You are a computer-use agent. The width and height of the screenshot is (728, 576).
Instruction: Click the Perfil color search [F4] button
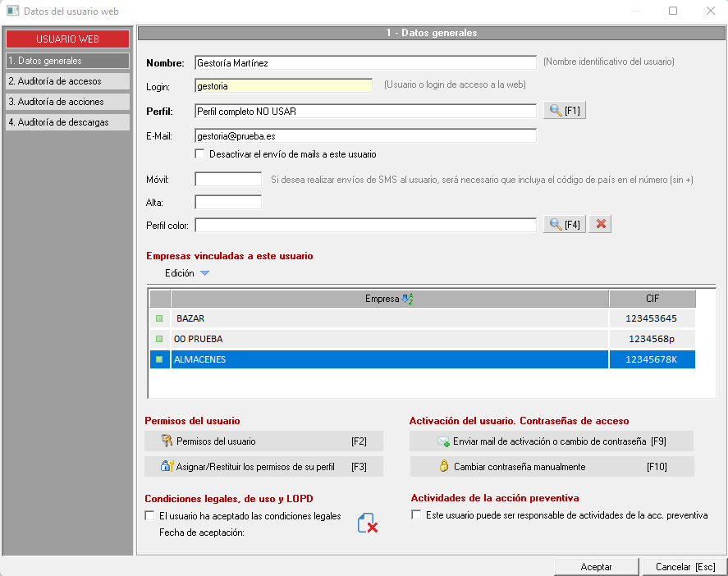click(x=565, y=225)
